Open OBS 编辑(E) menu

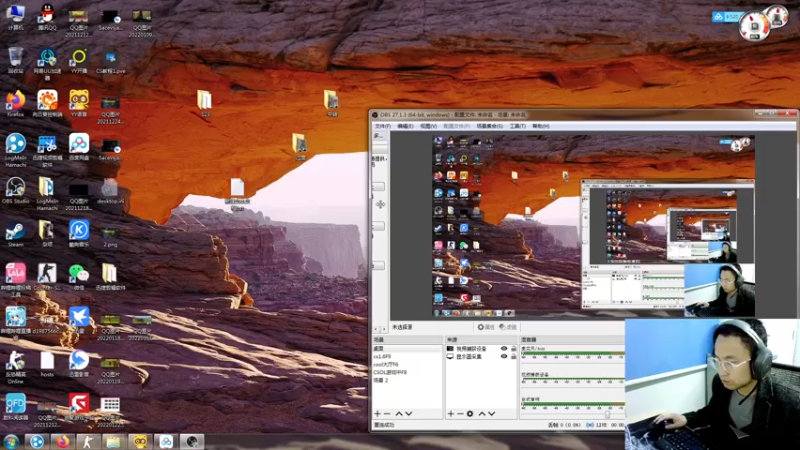(x=405, y=126)
